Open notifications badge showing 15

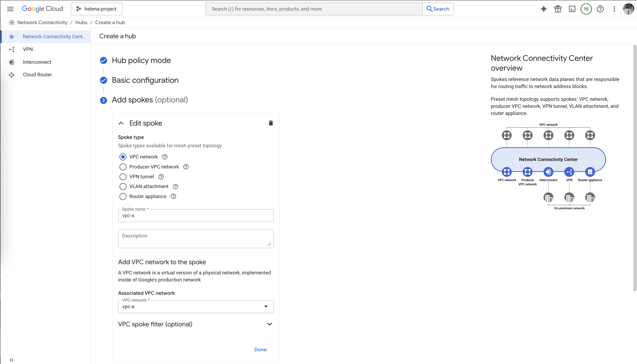pyautogui.click(x=586, y=9)
